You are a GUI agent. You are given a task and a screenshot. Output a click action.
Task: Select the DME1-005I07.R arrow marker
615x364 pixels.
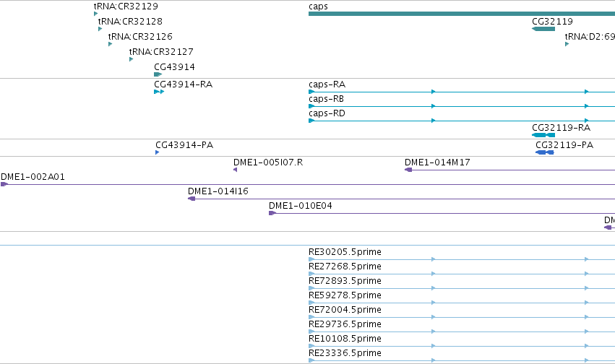(x=236, y=170)
